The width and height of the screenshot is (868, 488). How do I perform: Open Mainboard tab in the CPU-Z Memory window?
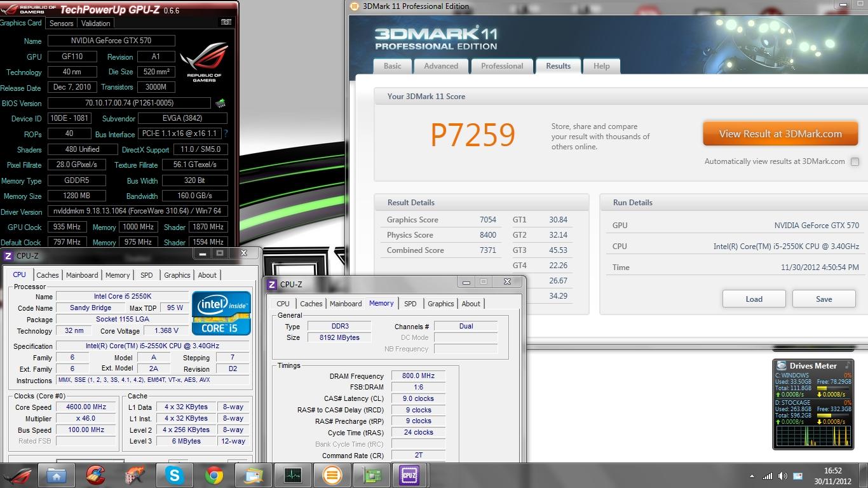point(346,304)
